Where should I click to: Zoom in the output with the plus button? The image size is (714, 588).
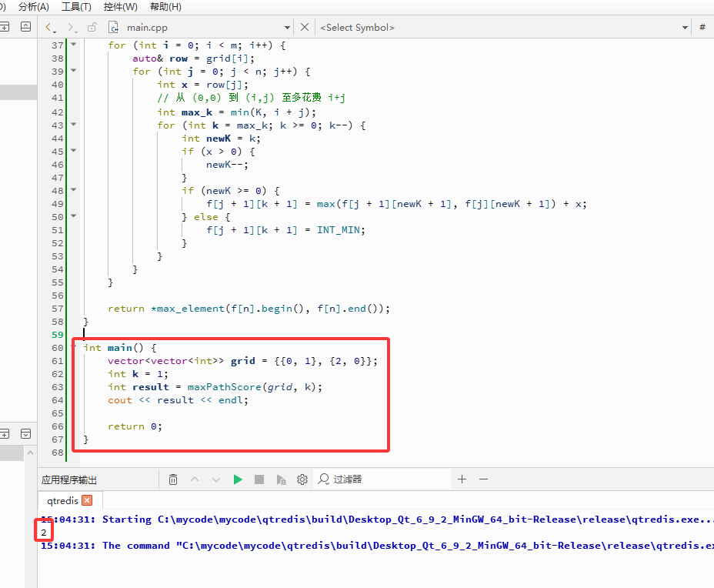[462, 479]
